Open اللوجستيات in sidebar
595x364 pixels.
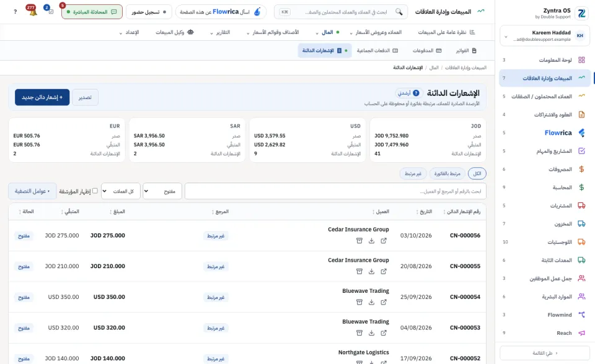pyautogui.click(x=545, y=242)
